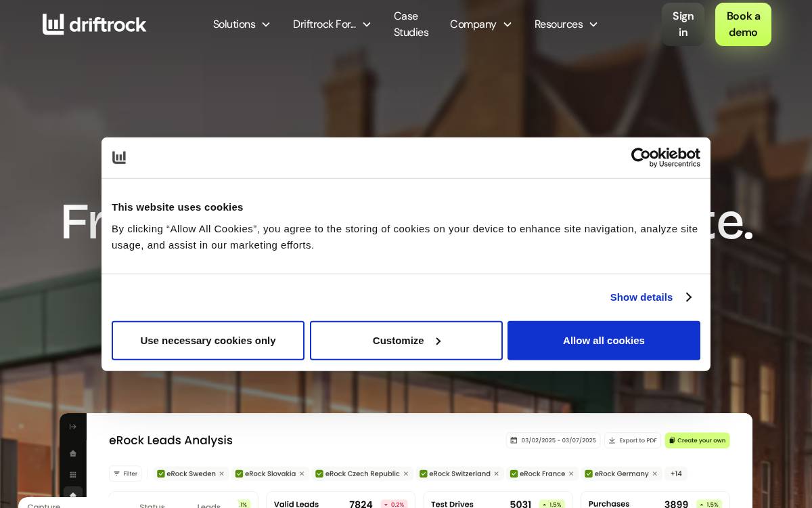Uncheck the eRock Switzerland checkbox
The height and width of the screenshot is (508, 812).
tap(424, 473)
